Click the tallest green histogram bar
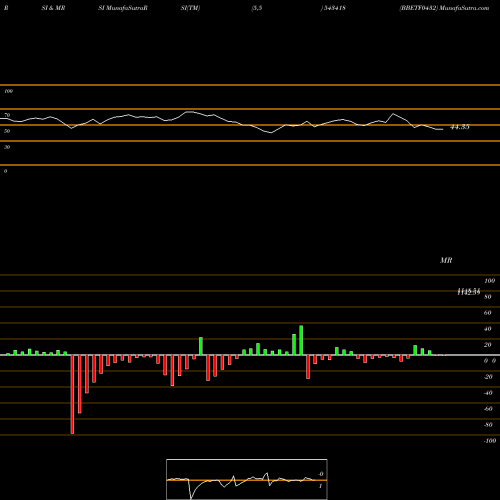 (x=301, y=340)
